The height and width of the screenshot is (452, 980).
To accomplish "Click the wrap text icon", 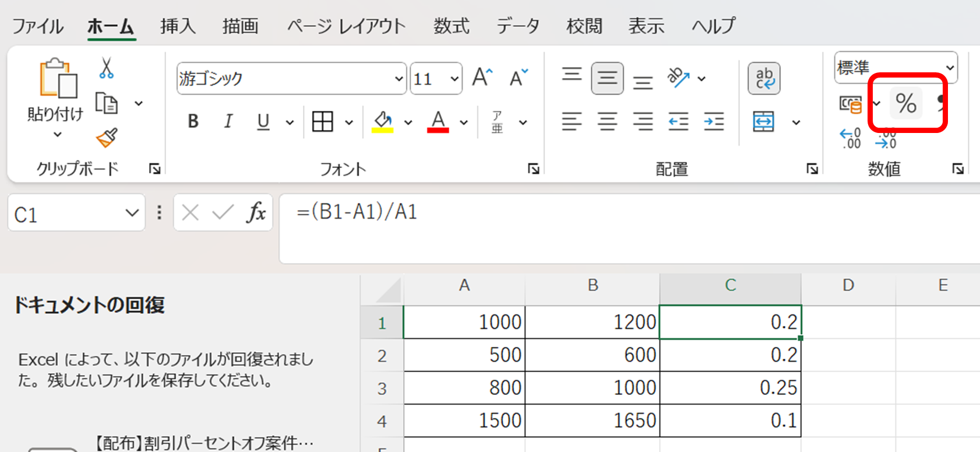I will tap(764, 78).
